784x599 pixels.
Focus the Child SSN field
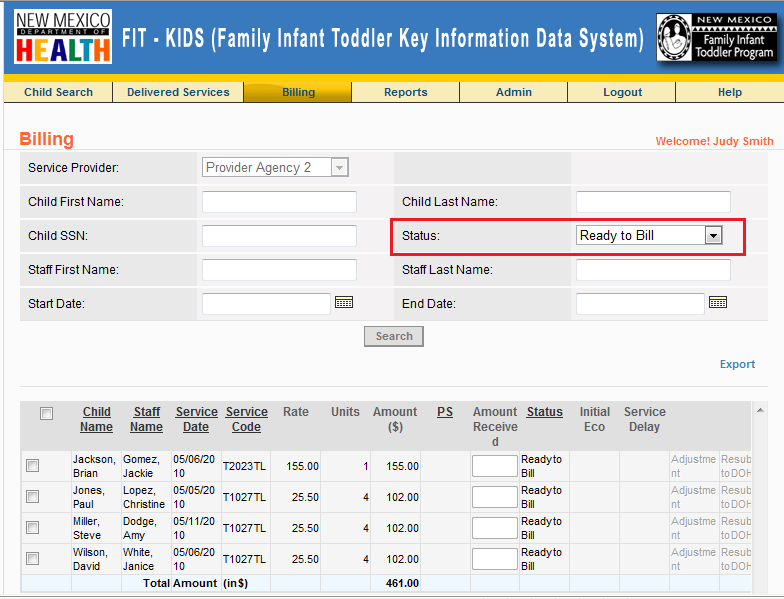pos(279,236)
